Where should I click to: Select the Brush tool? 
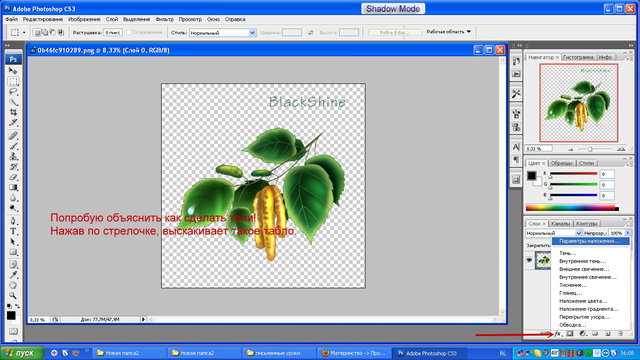13,146
